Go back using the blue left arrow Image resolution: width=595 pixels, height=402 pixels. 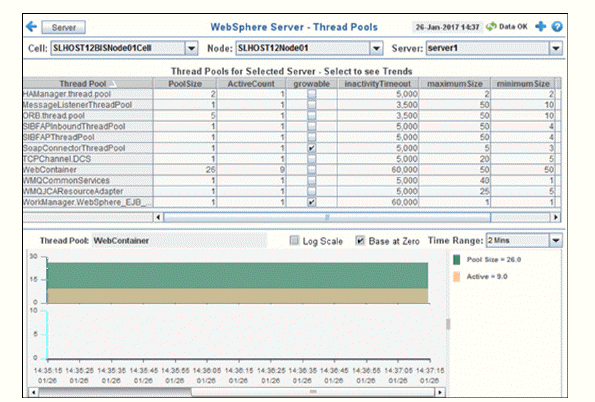pyautogui.click(x=31, y=27)
